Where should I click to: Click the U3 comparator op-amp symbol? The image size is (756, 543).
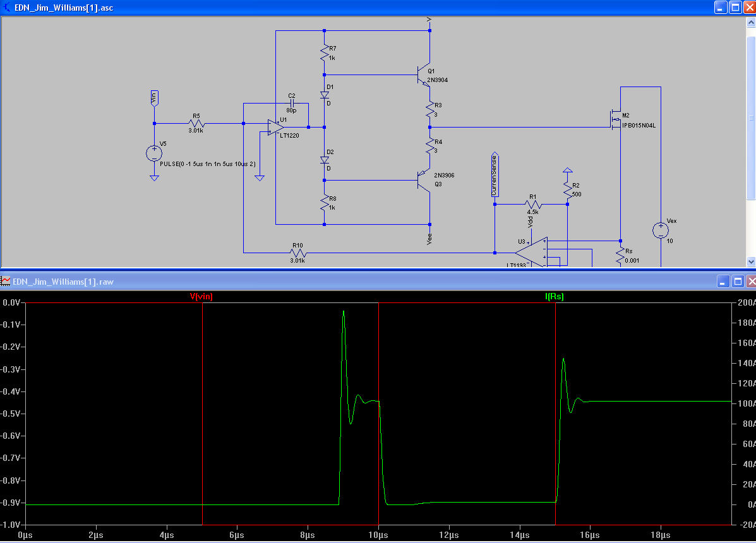click(532, 251)
